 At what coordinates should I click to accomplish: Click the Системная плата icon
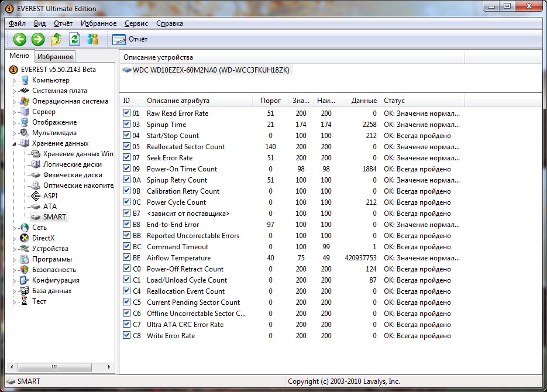tap(25, 91)
